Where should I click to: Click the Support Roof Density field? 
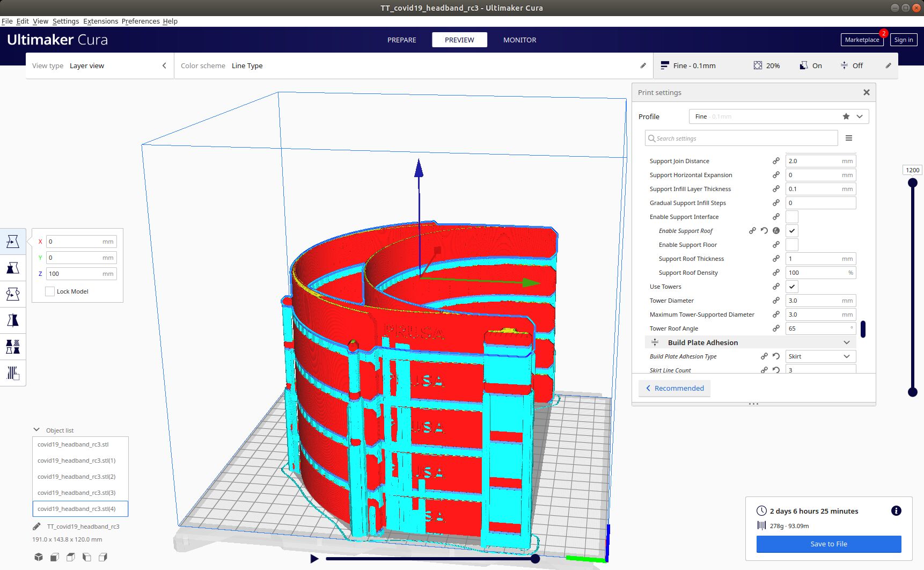pyautogui.click(x=820, y=273)
